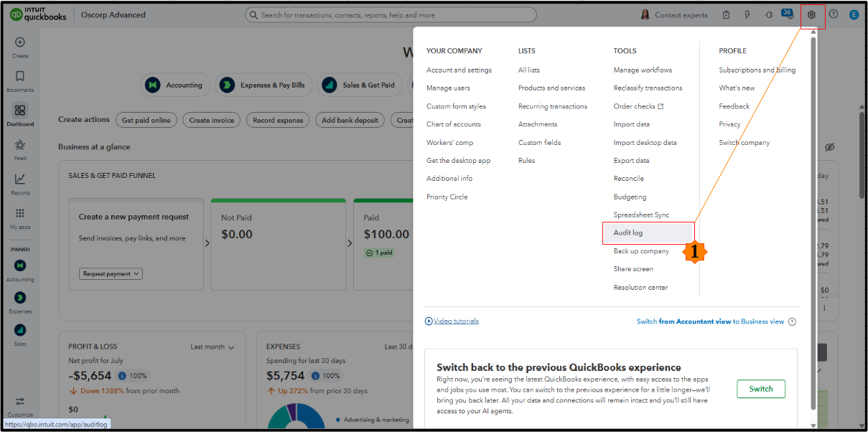Open Attachments under Lists

point(538,124)
